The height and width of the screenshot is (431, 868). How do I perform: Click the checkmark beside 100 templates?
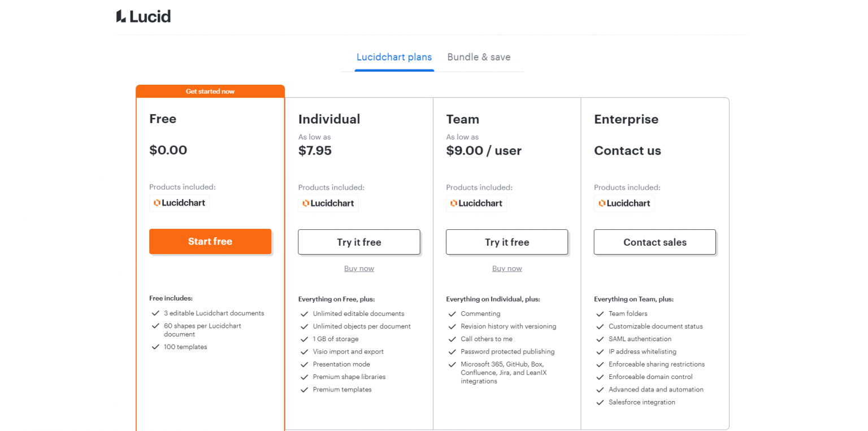[x=155, y=346]
